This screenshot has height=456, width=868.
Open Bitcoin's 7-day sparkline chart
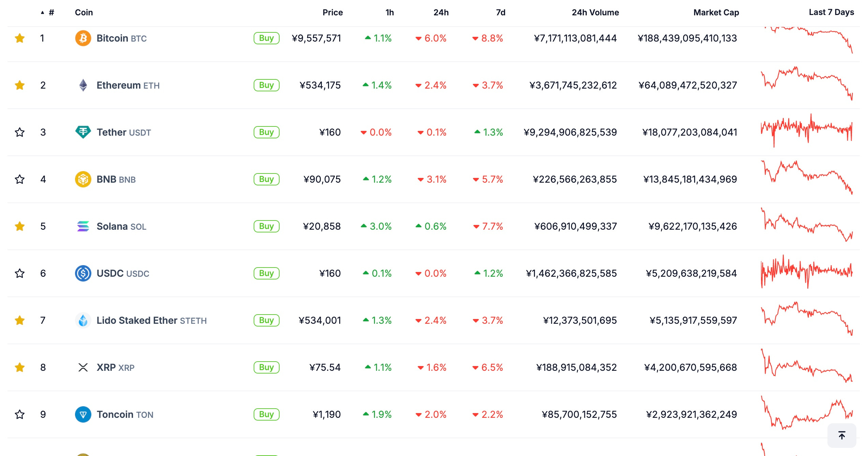pos(807,40)
